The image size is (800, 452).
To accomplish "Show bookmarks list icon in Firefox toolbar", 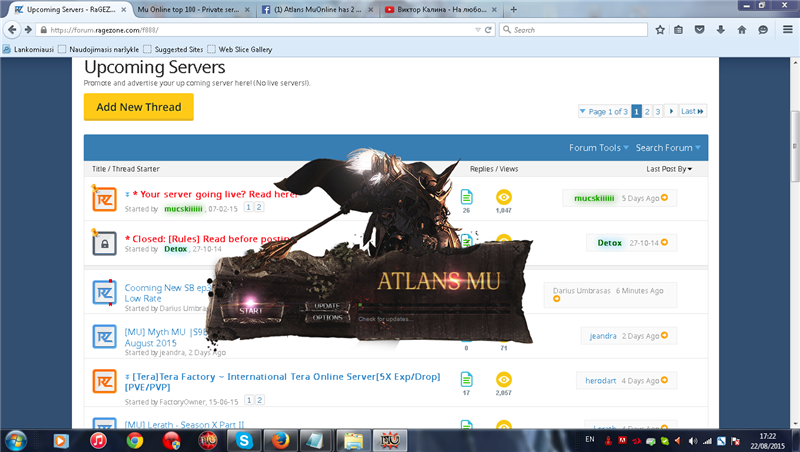I will tap(679, 30).
